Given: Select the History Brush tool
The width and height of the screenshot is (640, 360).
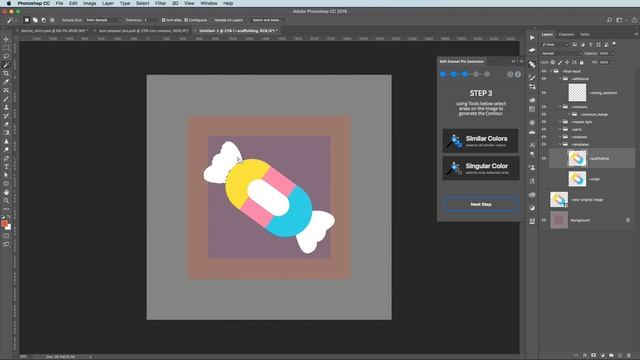Looking at the screenshot, I should point(6,116).
